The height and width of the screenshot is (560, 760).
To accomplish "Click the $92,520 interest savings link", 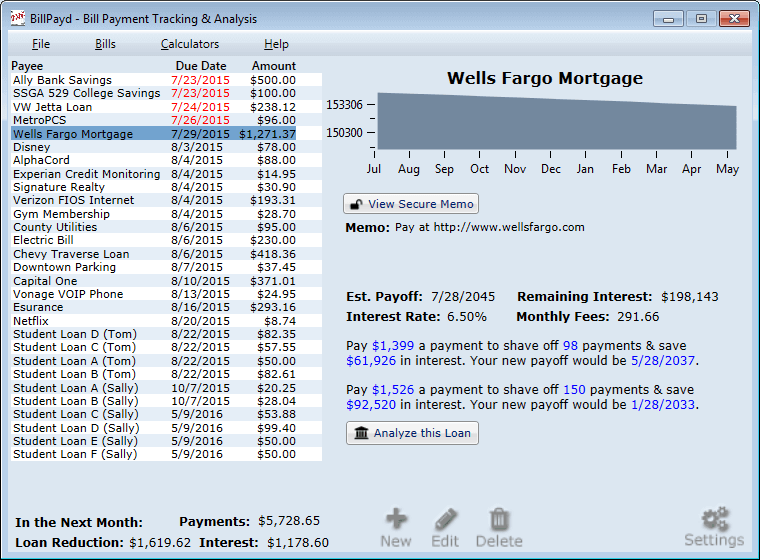I will pyautogui.click(x=371, y=405).
